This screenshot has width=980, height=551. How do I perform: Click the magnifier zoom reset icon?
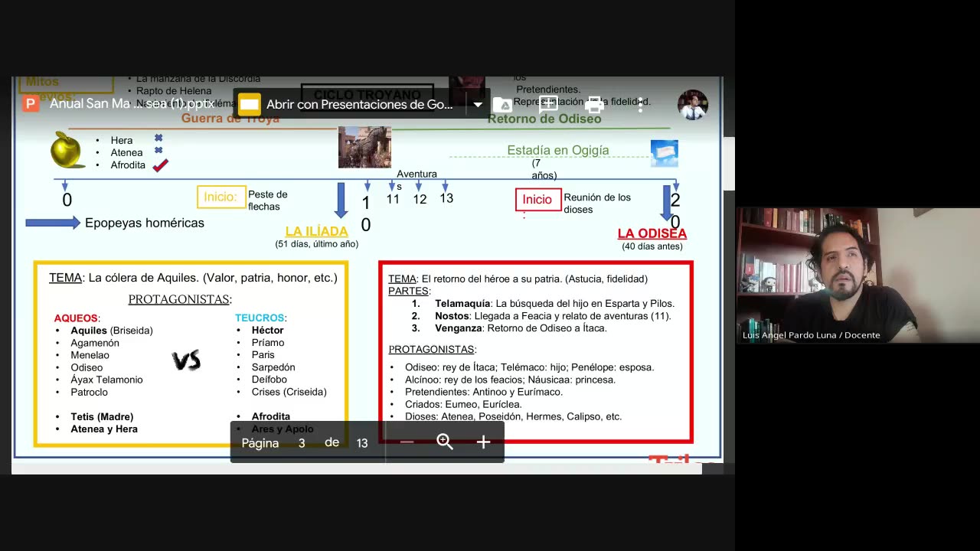[445, 442]
